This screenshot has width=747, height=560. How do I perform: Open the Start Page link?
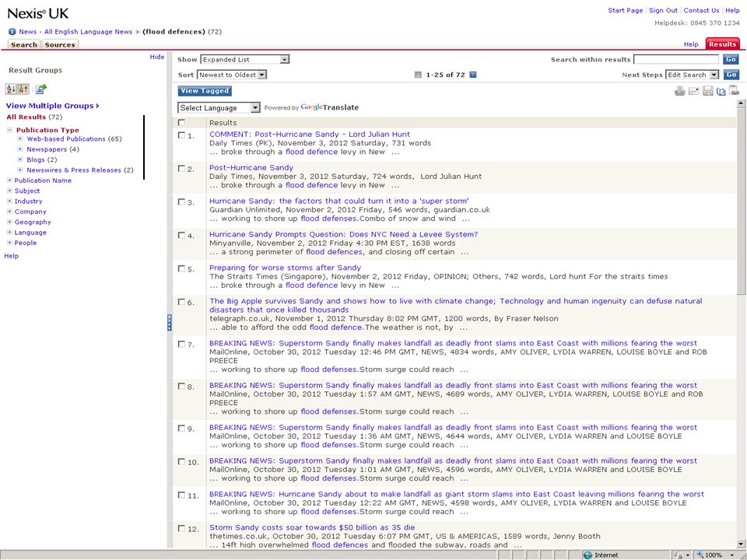(x=625, y=10)
